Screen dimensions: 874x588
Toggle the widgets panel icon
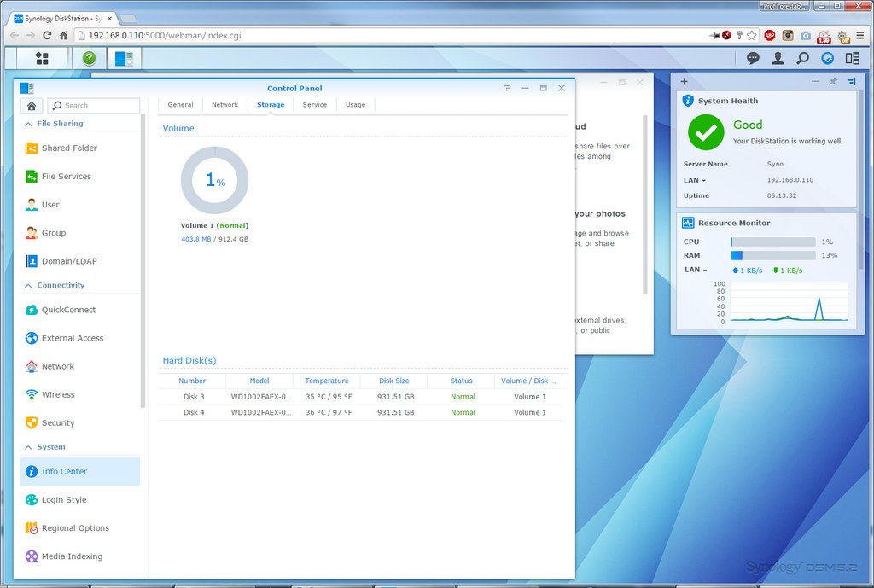(853, 58)
